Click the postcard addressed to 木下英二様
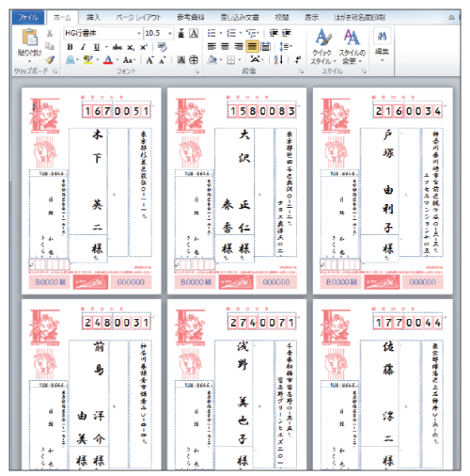The width and height of the screenshot is (470, 476). (x=91, y=191)
